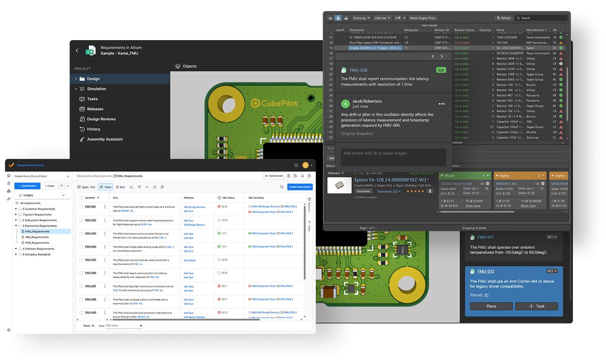Click the Create Requirement button
606x364 pixels.
[x=300, y=186]
